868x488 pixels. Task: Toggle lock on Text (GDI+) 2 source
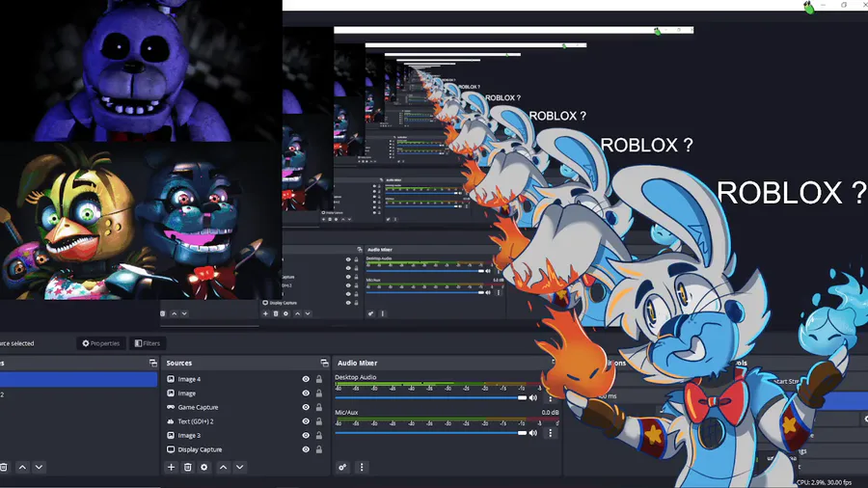319,421
